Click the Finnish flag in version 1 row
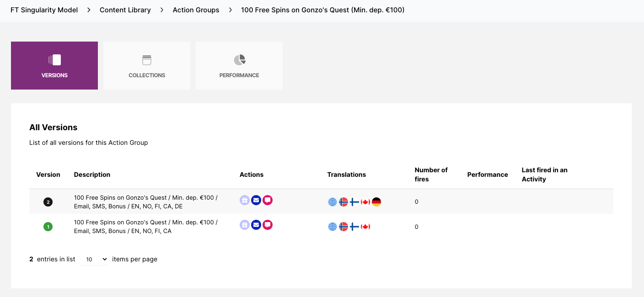This screenshot has height=297, width=644. click(354, 227)
